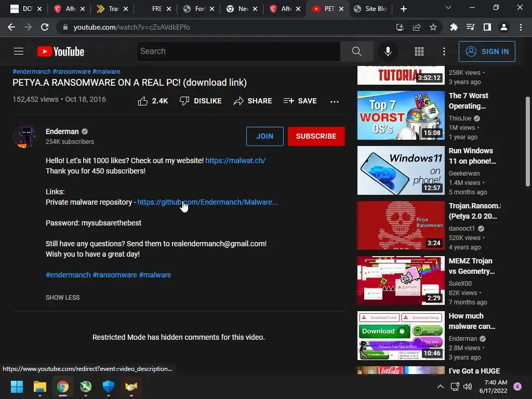Start voice search with microphone icon
The width and height of the screenshot is (532, 399).
click(x=388, y=51)
